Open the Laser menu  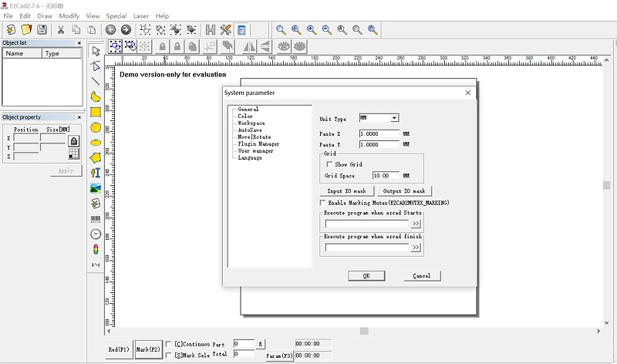tap(141, 15)
